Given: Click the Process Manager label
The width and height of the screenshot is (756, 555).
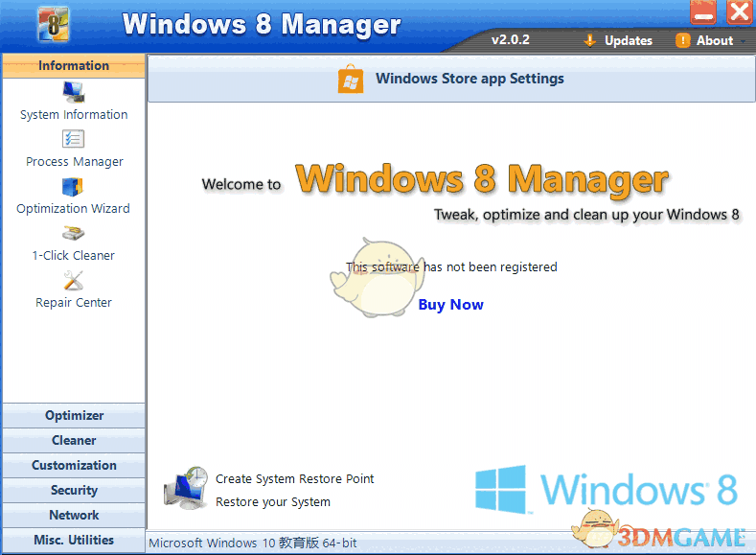Looking at the screenshot, I should pyautogui.click(x=74, y=162).
